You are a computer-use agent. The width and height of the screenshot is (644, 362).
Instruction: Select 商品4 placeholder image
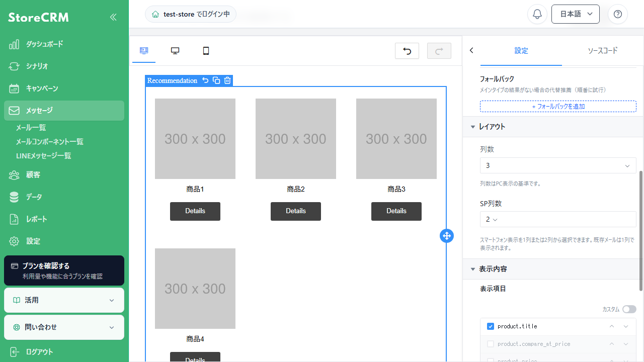(195, 289)
